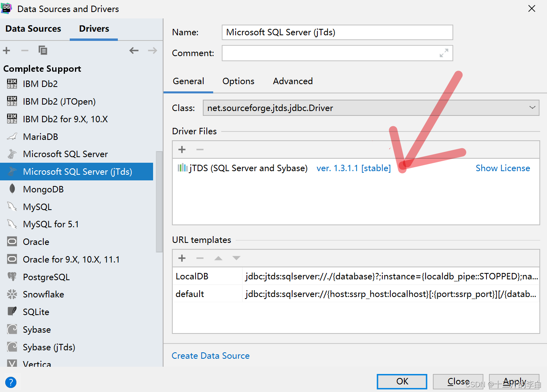Expand the Comment field editor
547x392 pixels.
click(x=444, y=53)
